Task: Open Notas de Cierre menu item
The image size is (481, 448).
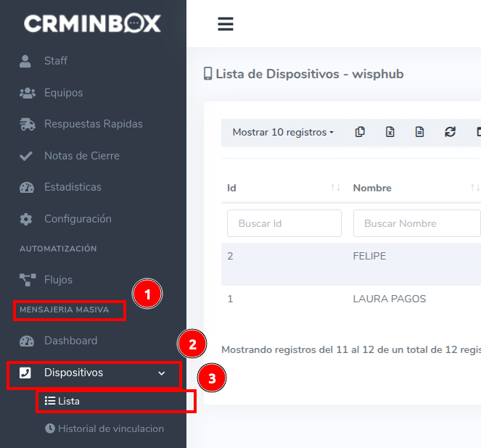Action: point(81,156)
